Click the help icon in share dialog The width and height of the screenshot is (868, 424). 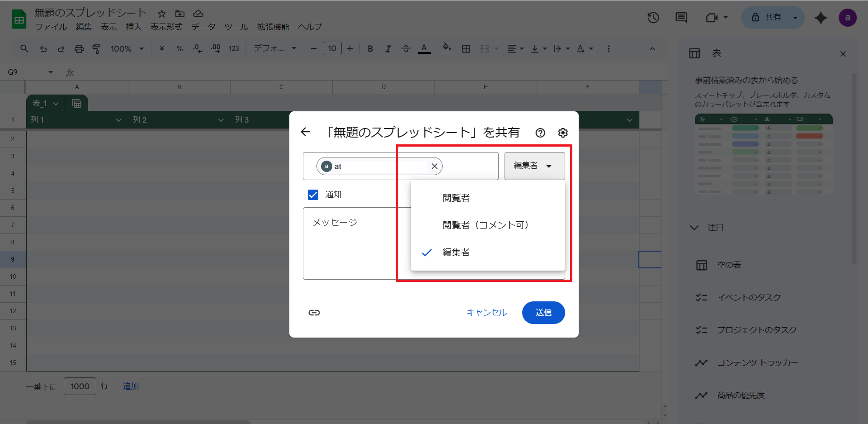tap(540, 133)
